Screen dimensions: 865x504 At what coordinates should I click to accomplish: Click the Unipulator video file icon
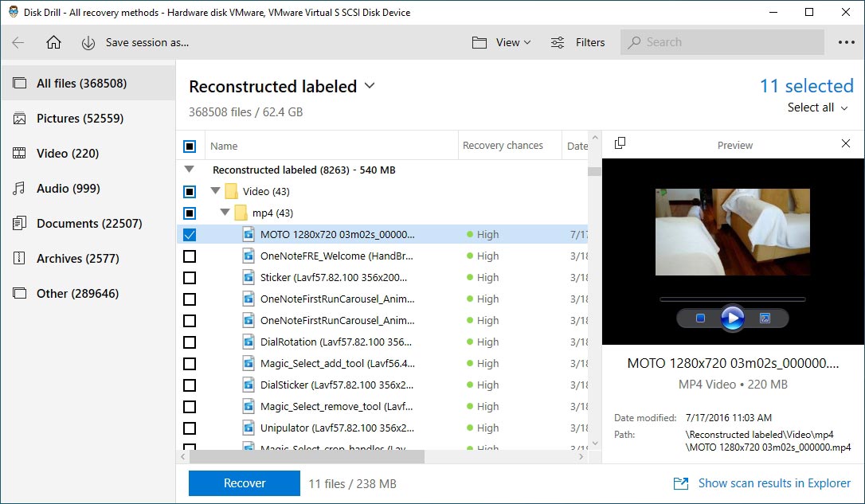point(249,428)
